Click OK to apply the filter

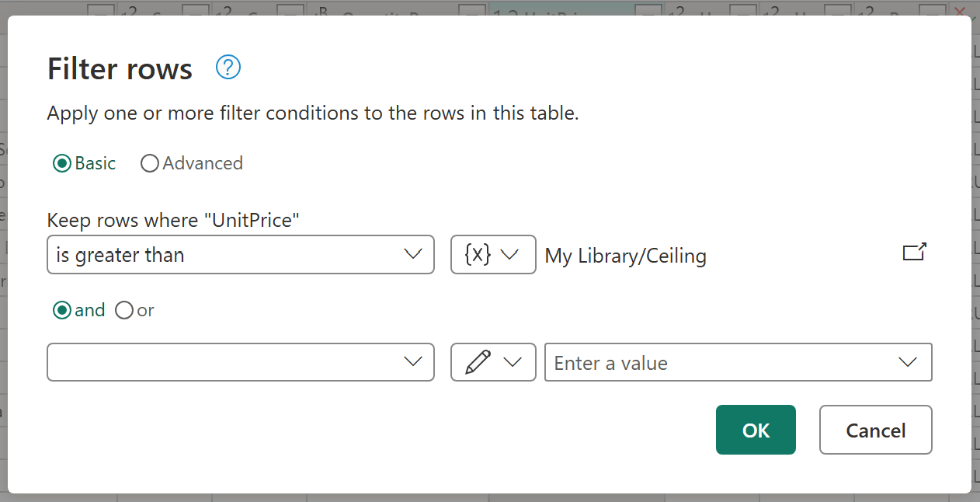pyautogui.click(x=756, y=429)
